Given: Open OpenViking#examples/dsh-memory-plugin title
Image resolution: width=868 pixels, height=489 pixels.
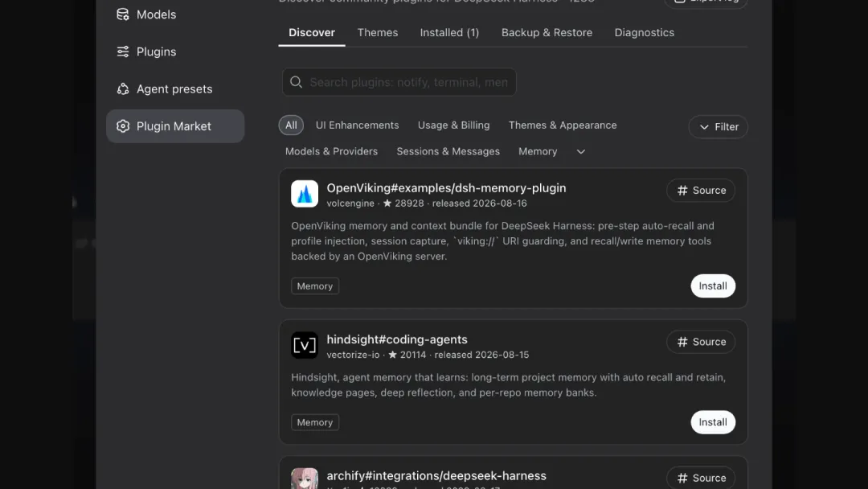Looking at the screenshot, I should pyautogui.click(x=446, y=188).
